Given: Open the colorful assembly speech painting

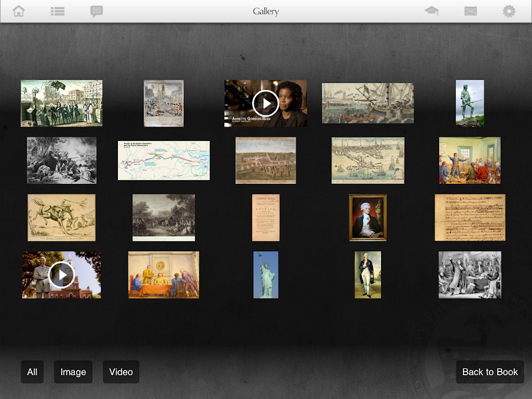Looking at the screenshot, I should pos(470,160).
